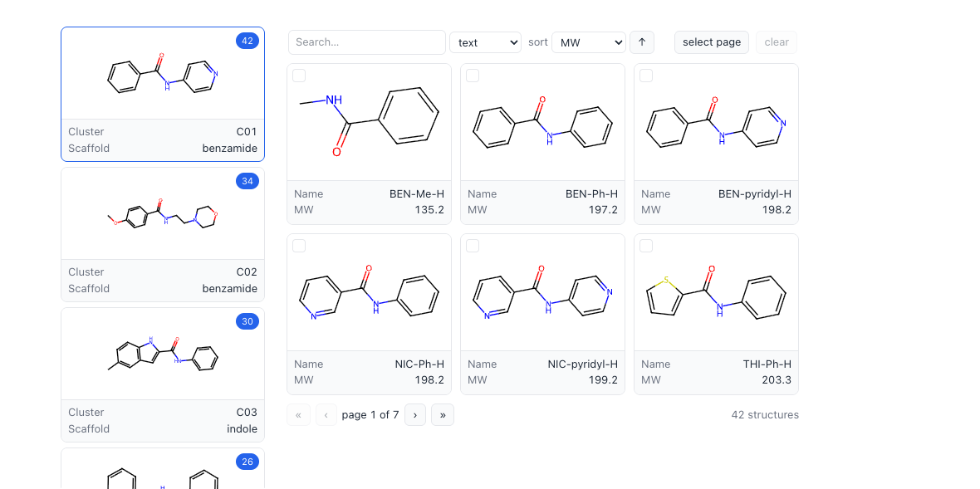This screenshot has height=489, width=980.
Task: Click the BEN-pyridyl-H name text
Action: 755,194
